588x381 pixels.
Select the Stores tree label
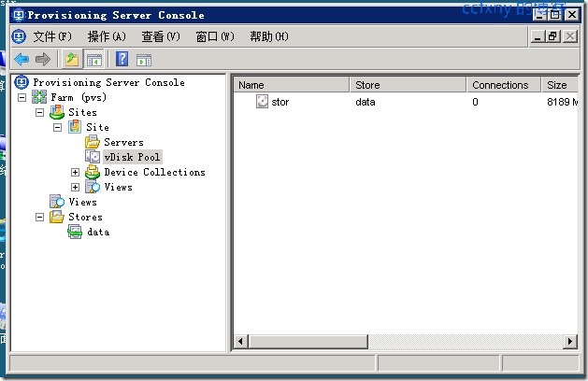pos(85,217)
